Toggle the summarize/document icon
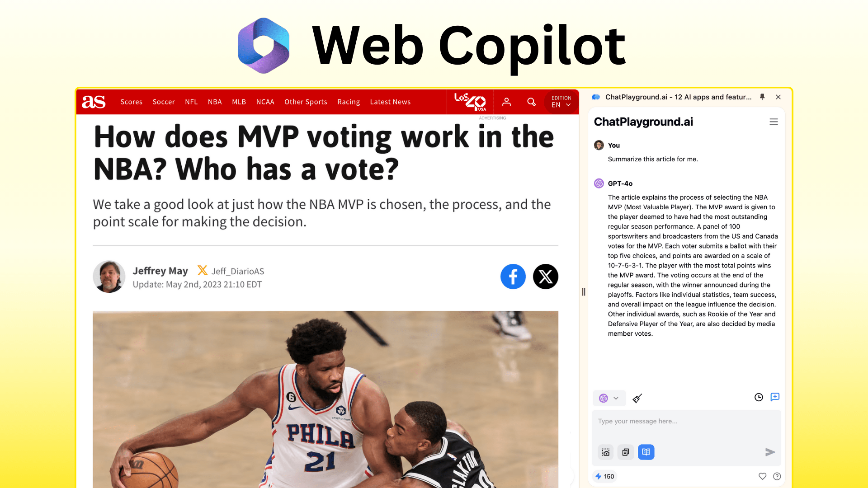The image size is (868, 488). coord(646,452)
